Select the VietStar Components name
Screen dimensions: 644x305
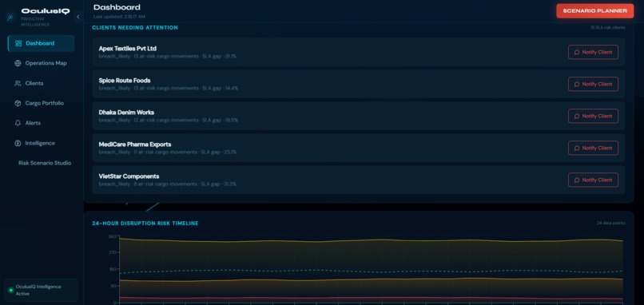click(x=129, y=176)
